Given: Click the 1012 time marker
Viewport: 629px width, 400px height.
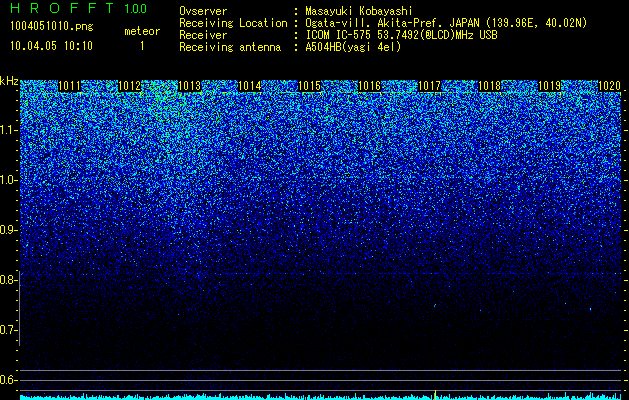Looking at the screenshot, I should click(x=130, y=86).
